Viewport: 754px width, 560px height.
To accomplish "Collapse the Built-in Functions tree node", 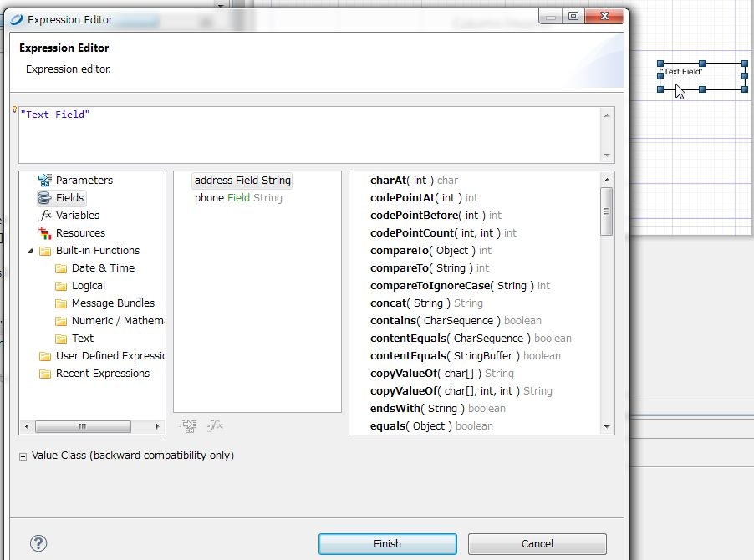I will tap(31, 250).
